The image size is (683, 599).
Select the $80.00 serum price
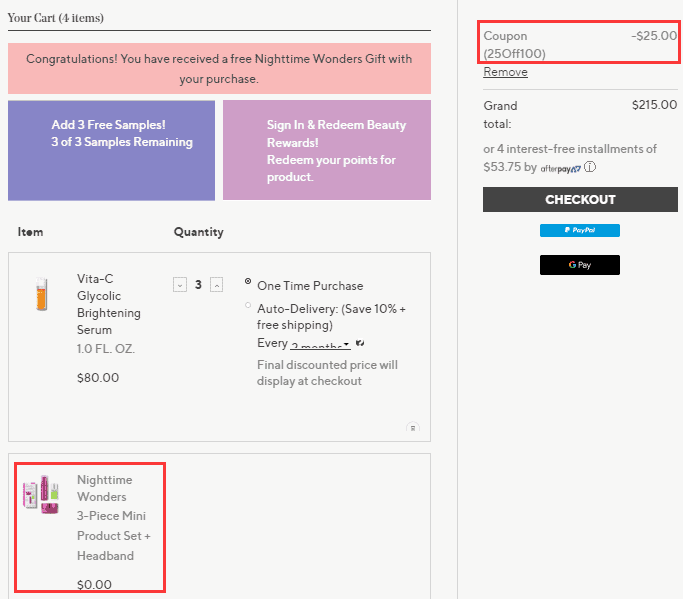[x=98, y=378]
